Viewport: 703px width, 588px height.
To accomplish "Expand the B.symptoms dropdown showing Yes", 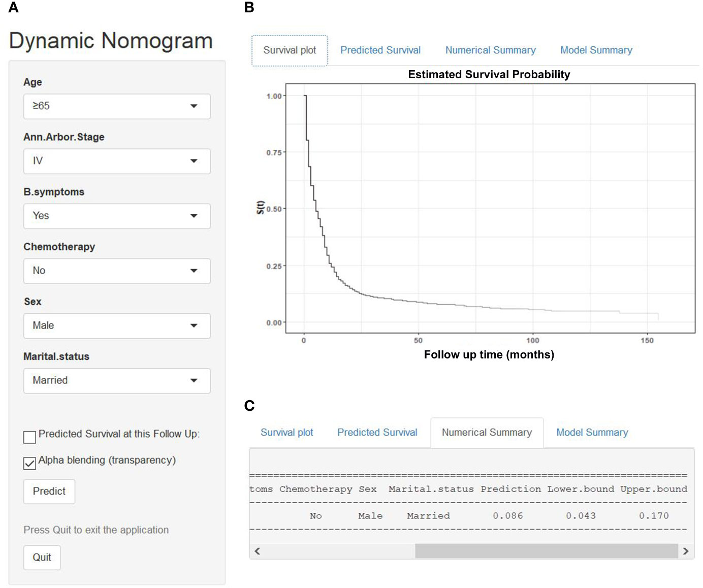I will (117, 216).
